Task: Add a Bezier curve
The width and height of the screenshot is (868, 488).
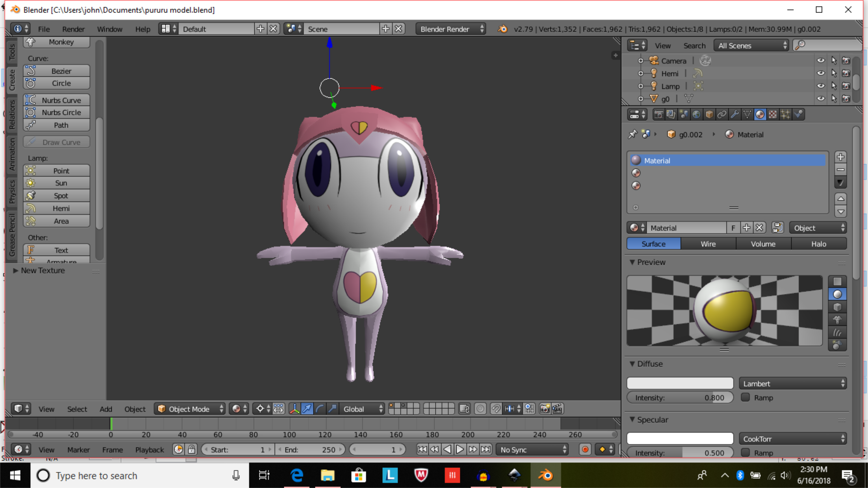Action: click(x=57, y=71)
